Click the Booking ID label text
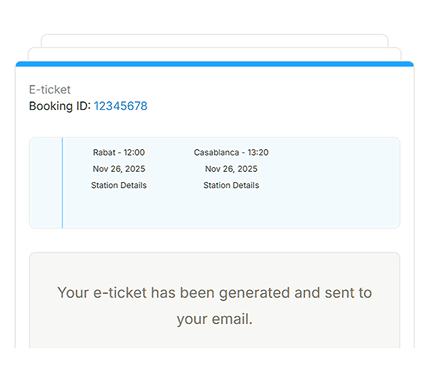The image size is (437, 367). click(60, 106)
